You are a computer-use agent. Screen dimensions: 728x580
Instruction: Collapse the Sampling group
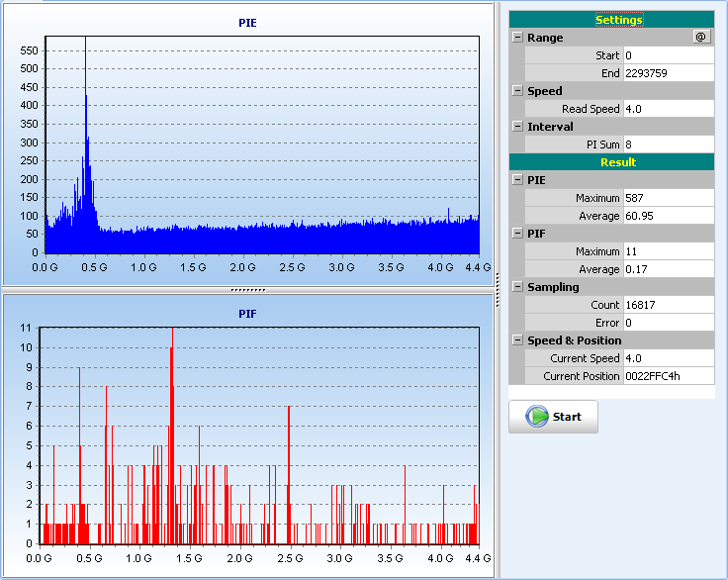tap(517, 287)
